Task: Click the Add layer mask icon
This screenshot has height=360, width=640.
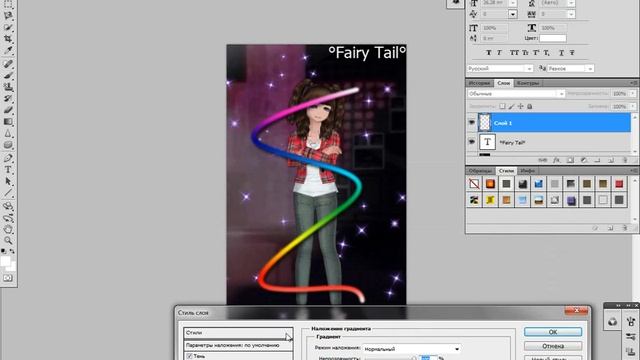Action: [570, 160]
